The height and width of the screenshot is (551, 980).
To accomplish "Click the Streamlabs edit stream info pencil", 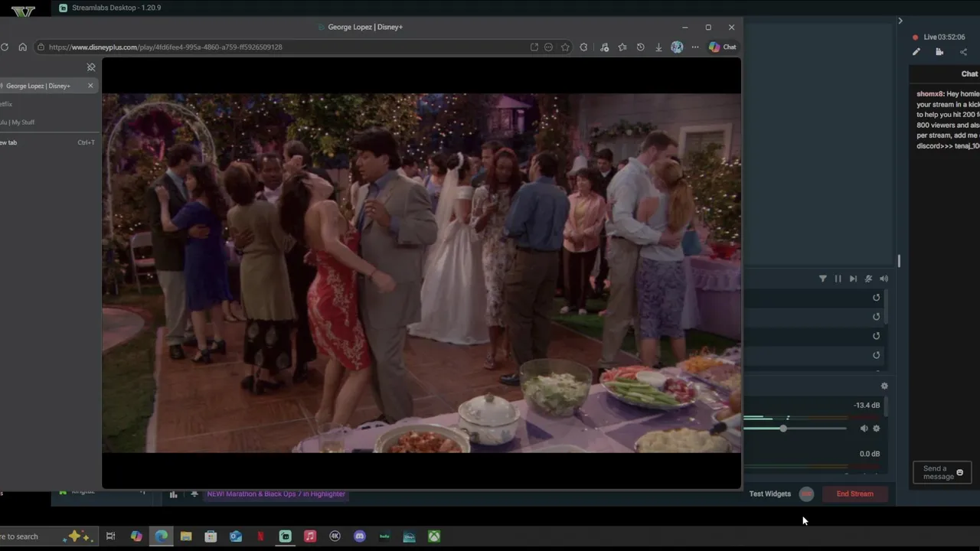I will [916, 52].
